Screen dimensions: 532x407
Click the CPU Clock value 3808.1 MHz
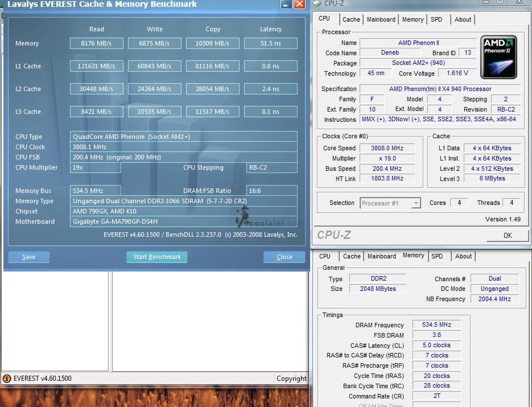(x=184, y=147)
